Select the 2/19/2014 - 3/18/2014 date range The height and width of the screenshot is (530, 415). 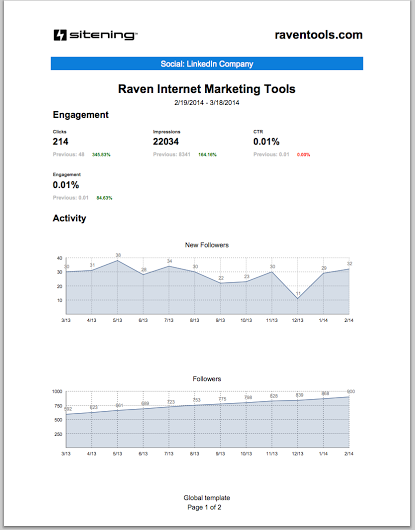[207, 102]
